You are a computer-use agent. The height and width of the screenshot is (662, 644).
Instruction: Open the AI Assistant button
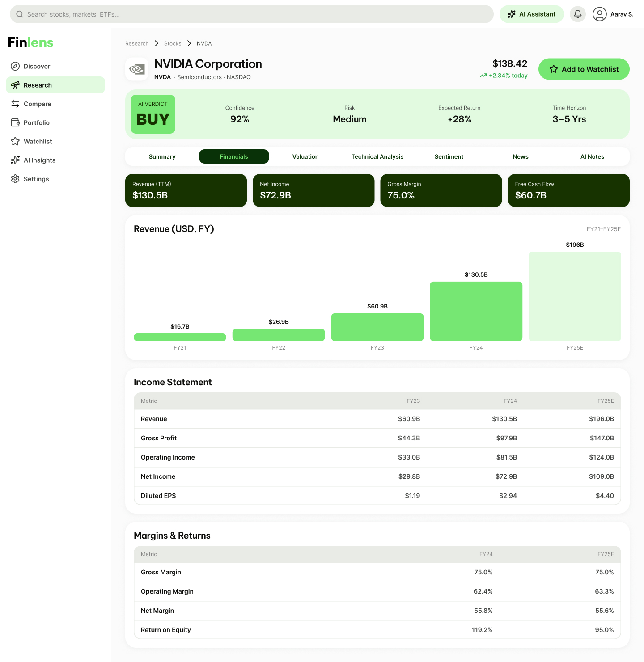pyautogui.click(x=532, y=14)
